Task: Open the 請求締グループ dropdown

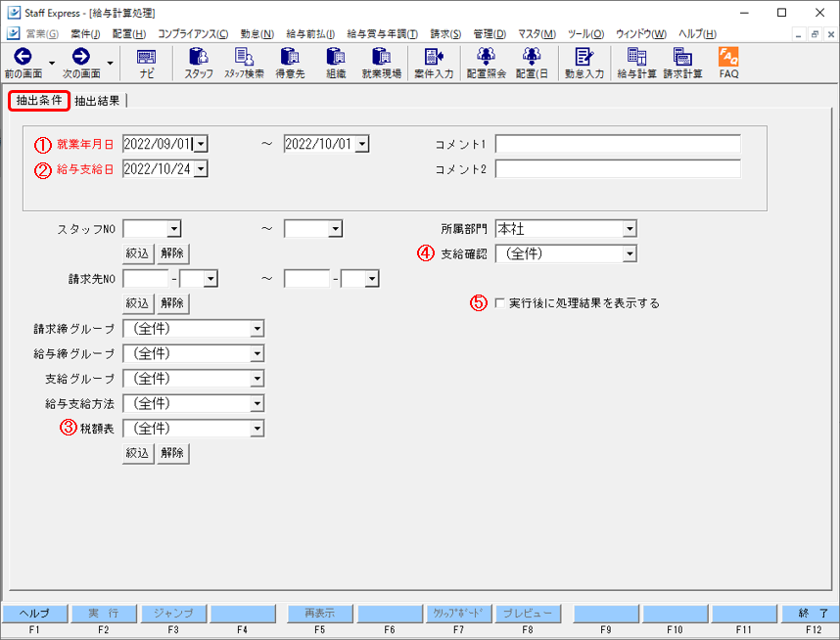Action: coord(257,329)
